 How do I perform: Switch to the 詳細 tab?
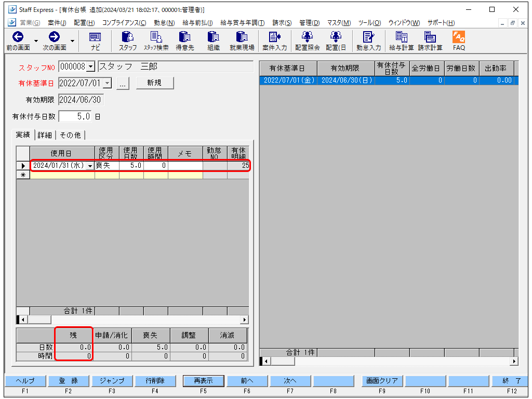(45, 135)
